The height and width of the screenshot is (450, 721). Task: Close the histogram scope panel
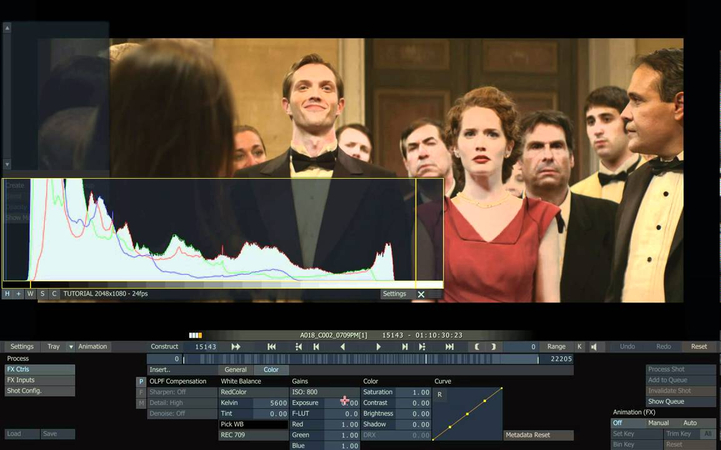(421, 294)
